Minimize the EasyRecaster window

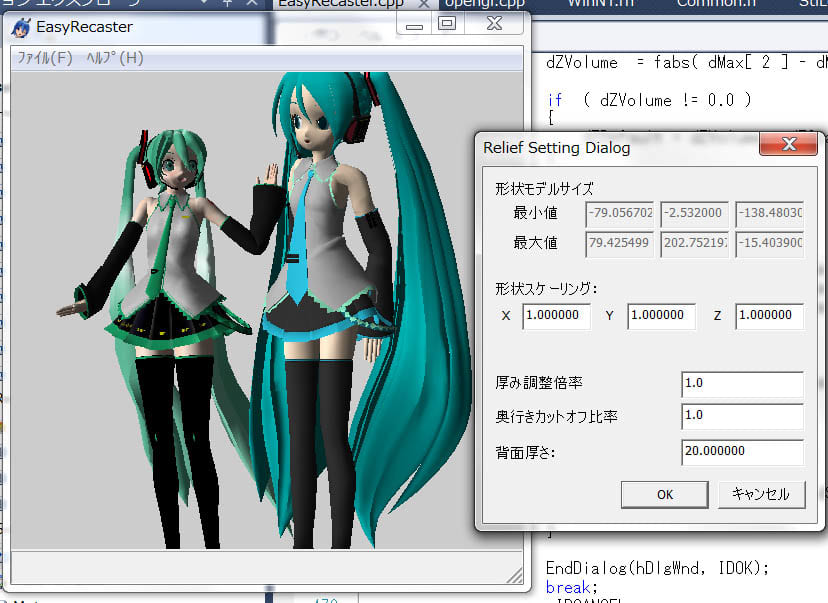click(414, 24)
